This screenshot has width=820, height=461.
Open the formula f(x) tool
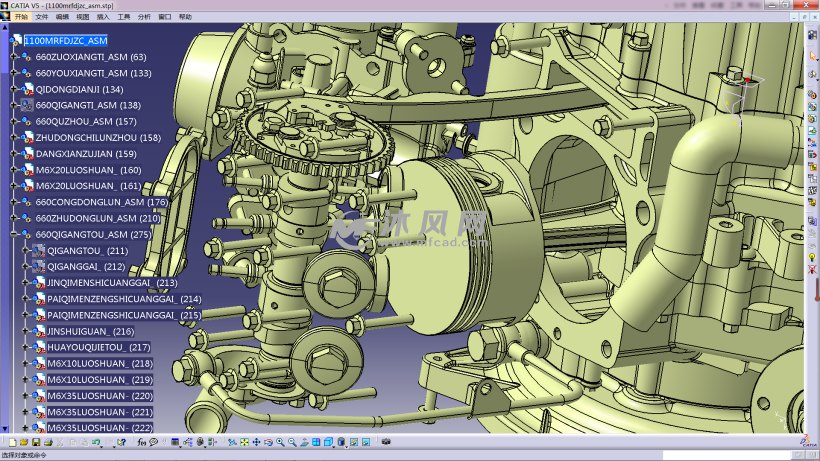point(141,442)
